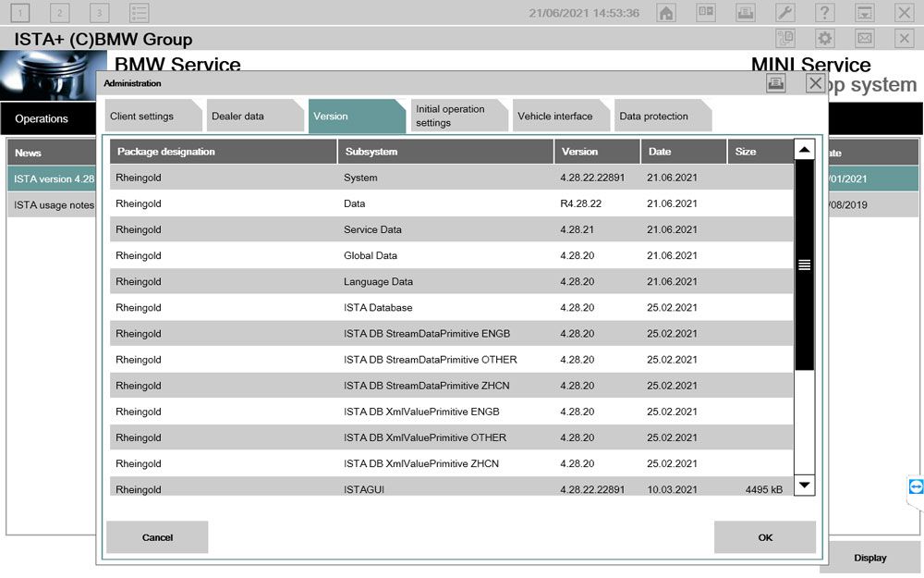Open the Initial operation settings tab
The height and width of the screenshot is (578, 924).
[x=458, y=117]
